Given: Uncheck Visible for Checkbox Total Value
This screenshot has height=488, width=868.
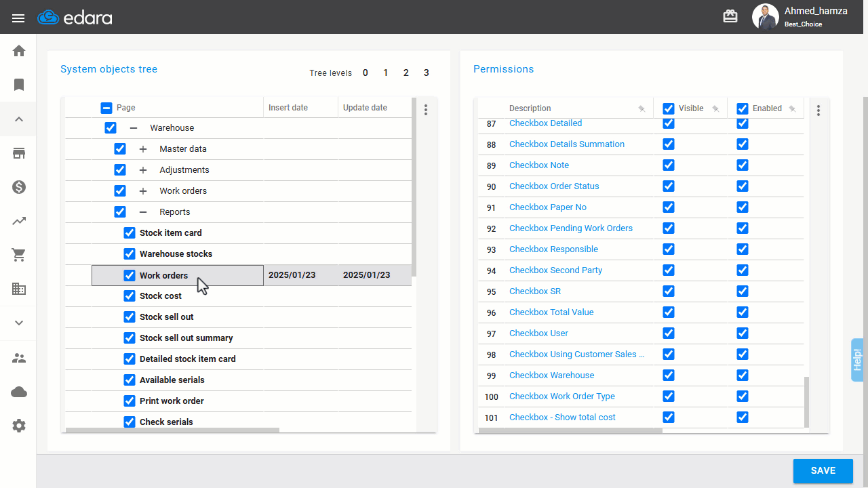Looking at the screenshot, I should click(669, 312).
